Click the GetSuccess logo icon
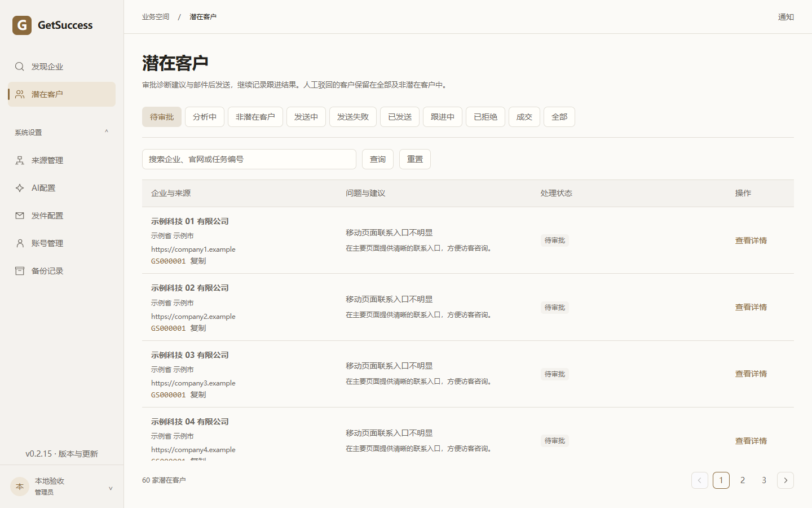This screenshot has height=508, width=812. [22, 25]
